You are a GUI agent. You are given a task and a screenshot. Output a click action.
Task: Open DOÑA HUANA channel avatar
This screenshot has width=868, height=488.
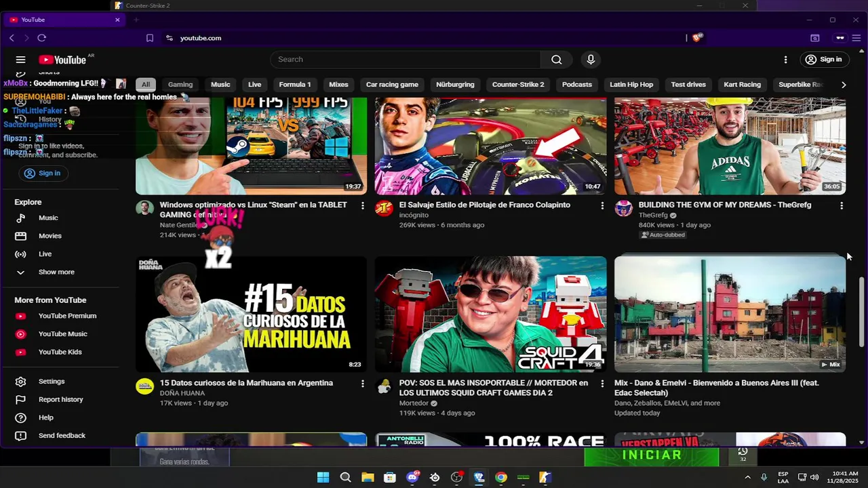144,386
